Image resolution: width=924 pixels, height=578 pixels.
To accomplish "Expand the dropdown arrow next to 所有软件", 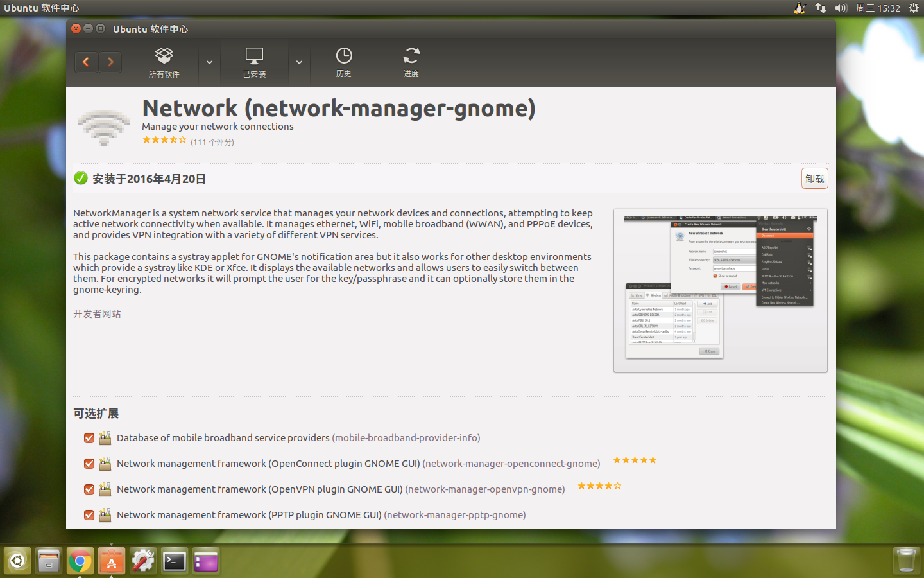I will (x=209, y=63).
